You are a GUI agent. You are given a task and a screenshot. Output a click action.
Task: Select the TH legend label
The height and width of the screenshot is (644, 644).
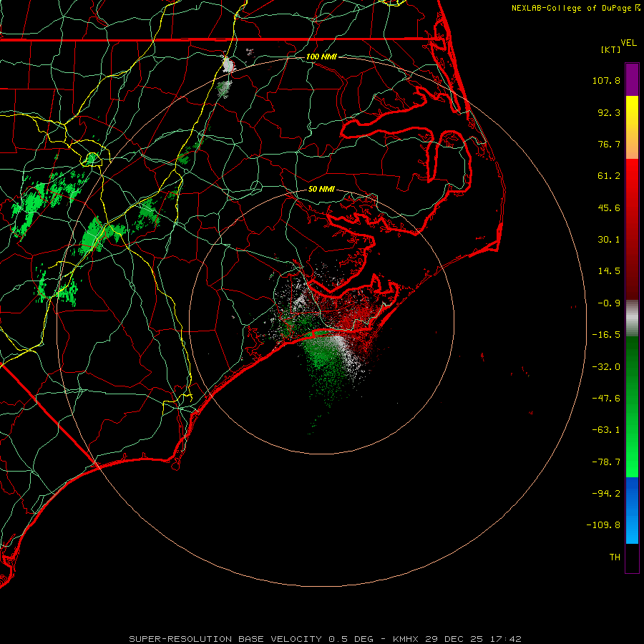click(x=615, y=557)
